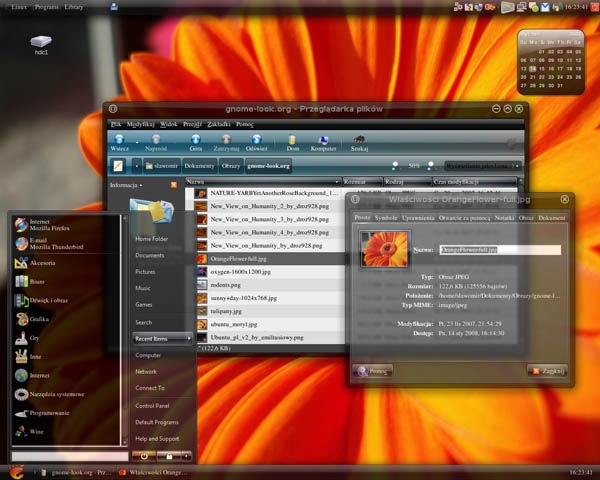Reload the folder with the Odśwież icon

256,139
